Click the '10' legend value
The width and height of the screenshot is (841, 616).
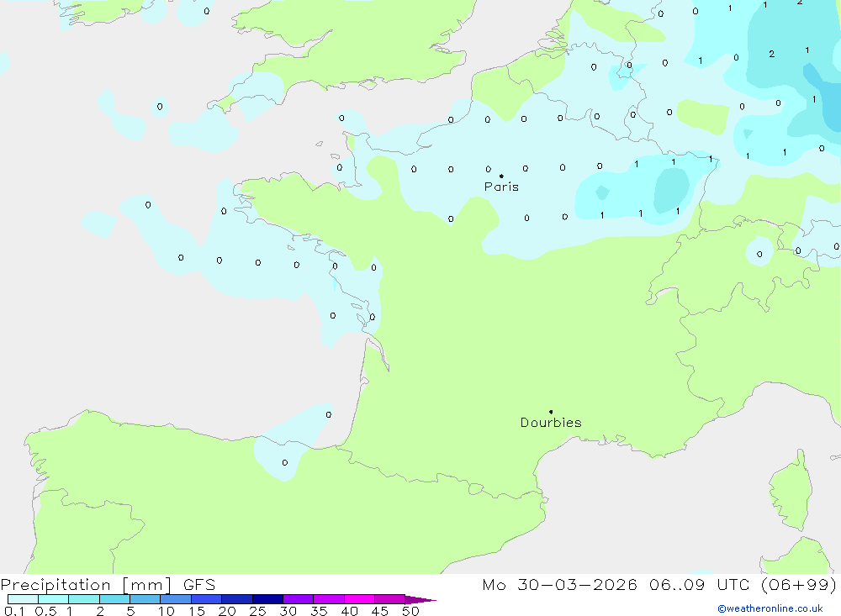pyautogui.click(x=166, y=611)
